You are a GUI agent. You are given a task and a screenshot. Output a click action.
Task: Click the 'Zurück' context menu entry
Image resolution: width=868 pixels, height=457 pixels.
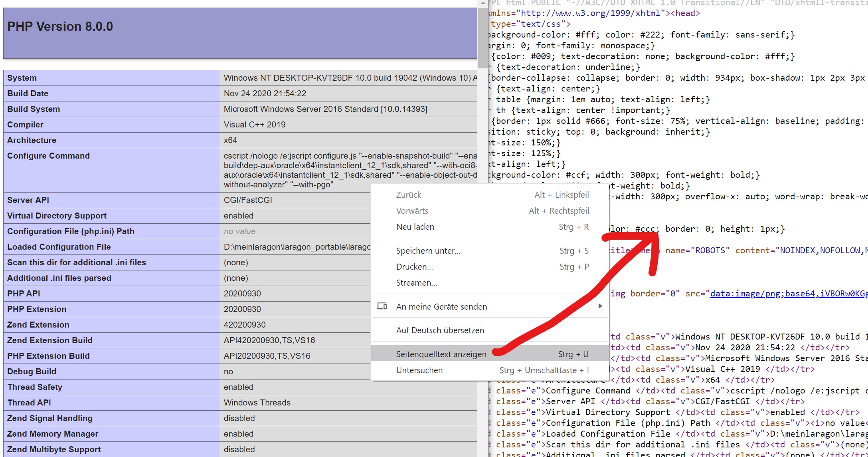pyautogui.click(x=490, y=195)
